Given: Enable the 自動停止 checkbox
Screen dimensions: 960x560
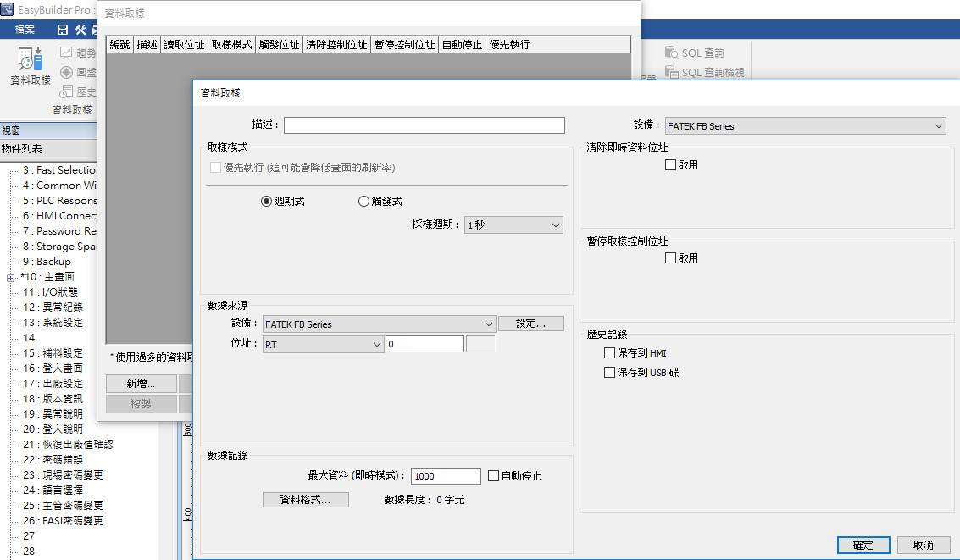Looking at the screenshot, I should [x=494, y=476].
